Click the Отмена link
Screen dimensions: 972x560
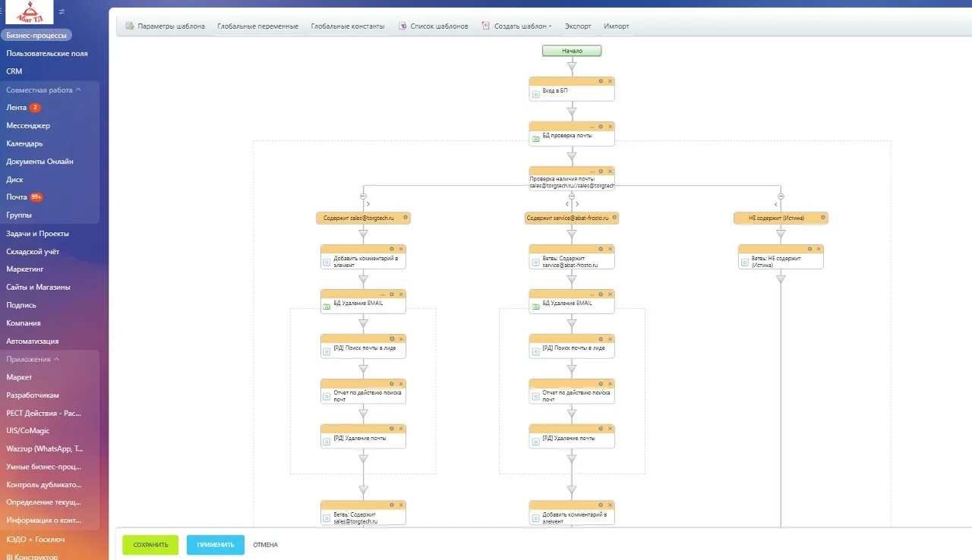pos(265,545)
